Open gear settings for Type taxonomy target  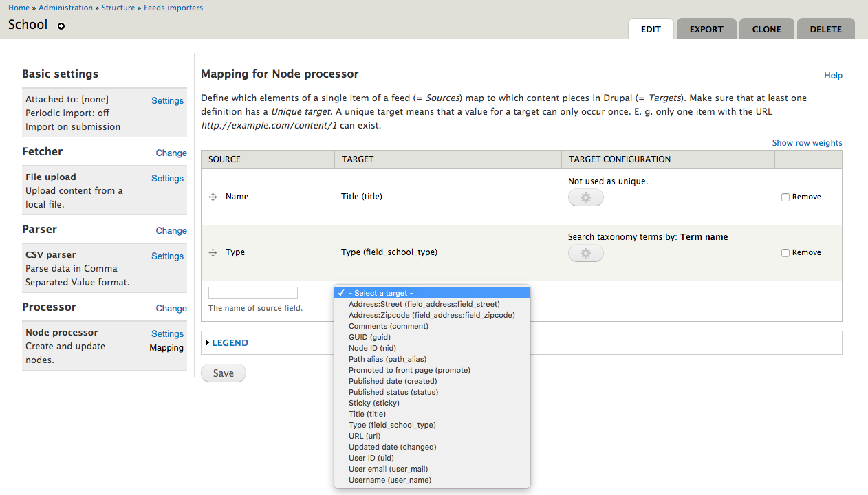(585, 253)
